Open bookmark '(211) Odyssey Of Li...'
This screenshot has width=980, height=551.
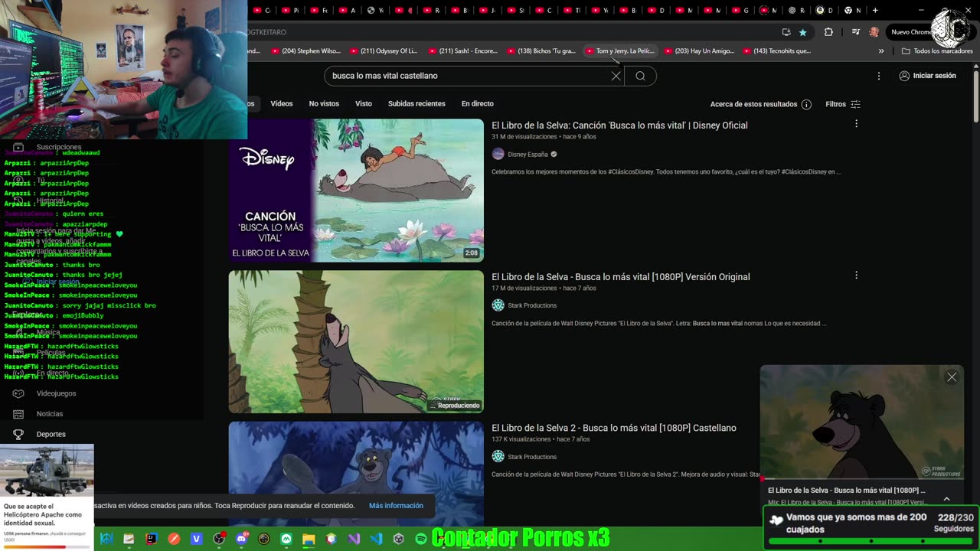[x=384, y=51]
